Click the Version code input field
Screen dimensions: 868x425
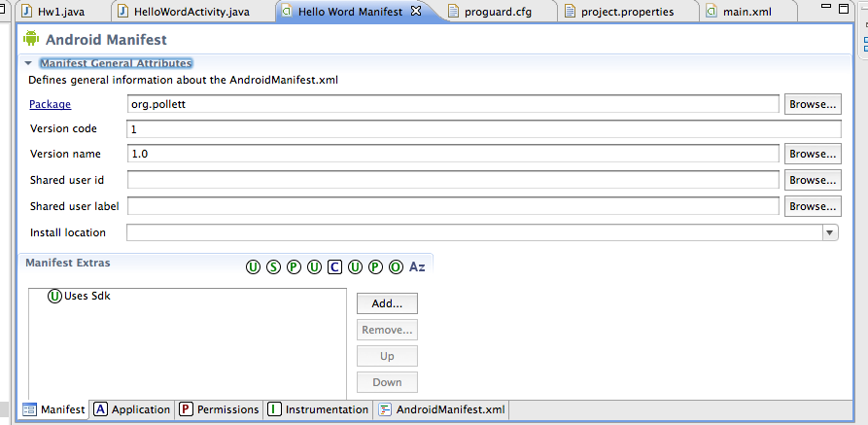pyautogui.click(x=484, y=129)
